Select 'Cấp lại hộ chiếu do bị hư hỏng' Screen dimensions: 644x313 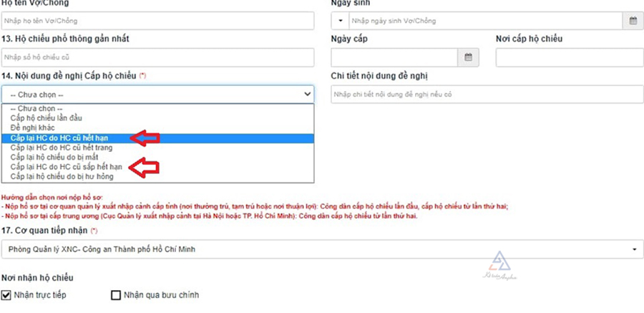[64, 175]
